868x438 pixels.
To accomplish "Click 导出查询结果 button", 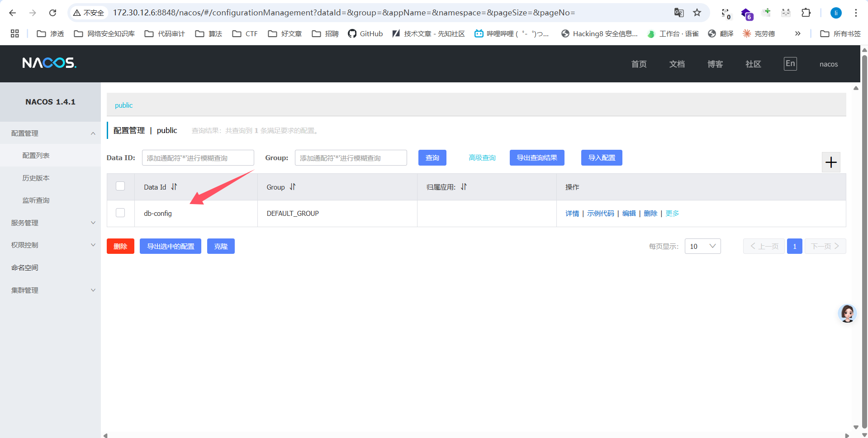I will pos(537,157).
